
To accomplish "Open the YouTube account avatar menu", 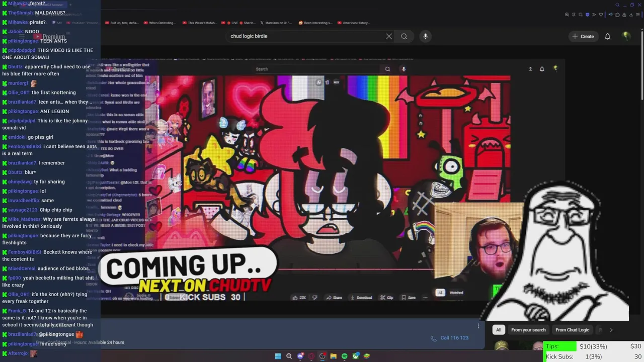I will click(626, 36).
